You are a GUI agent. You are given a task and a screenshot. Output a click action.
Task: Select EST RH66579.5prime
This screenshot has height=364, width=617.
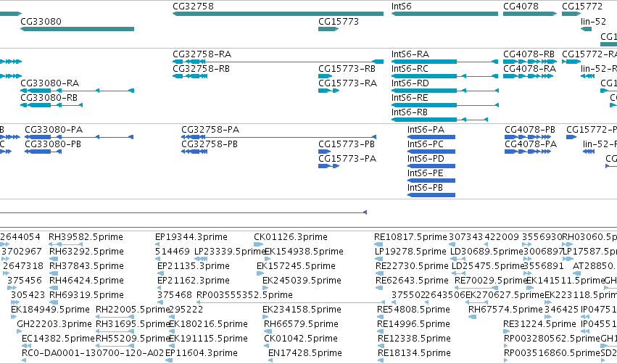pyautogui.click(x=301, y=325)
